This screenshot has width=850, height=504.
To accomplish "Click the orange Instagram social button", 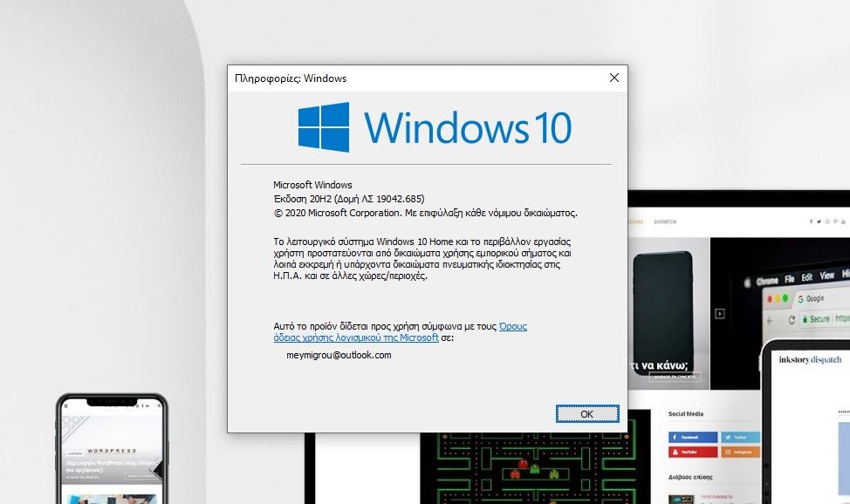I will 738,452.
